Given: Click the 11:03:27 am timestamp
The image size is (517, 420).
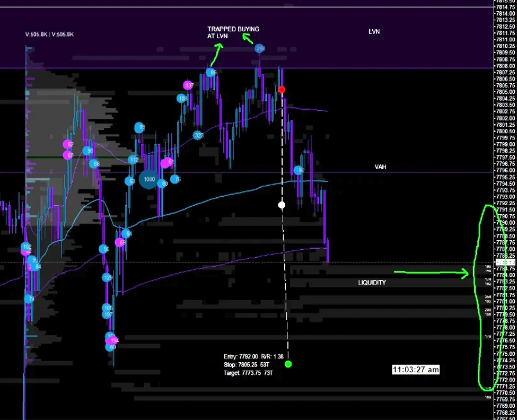Looking at the screenshot, I should click(x=416, y=370).
